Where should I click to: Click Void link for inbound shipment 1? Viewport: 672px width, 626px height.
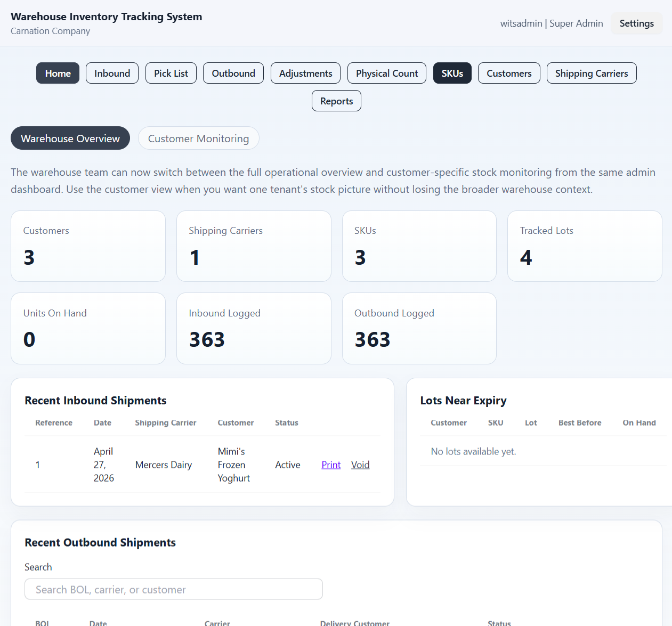click(360, 465)
